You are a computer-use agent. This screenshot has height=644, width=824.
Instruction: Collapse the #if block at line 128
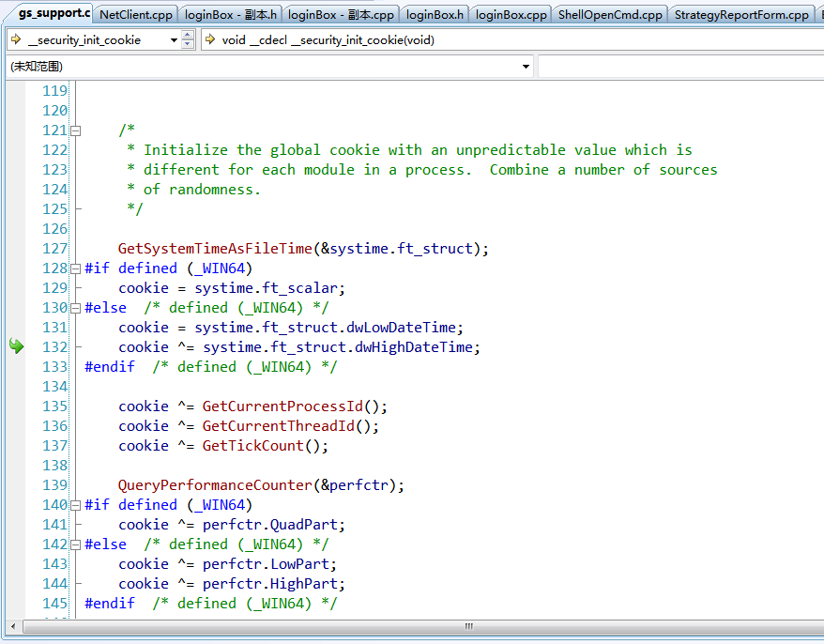pos(76,268)
